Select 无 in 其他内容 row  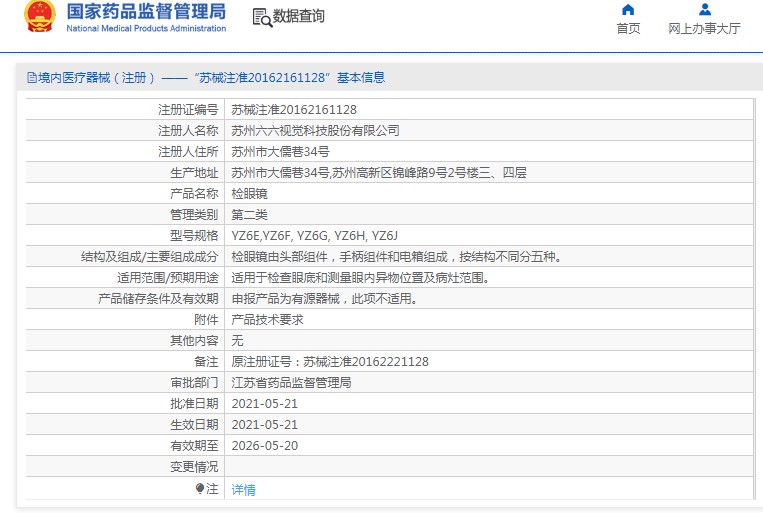click(237, 340)
